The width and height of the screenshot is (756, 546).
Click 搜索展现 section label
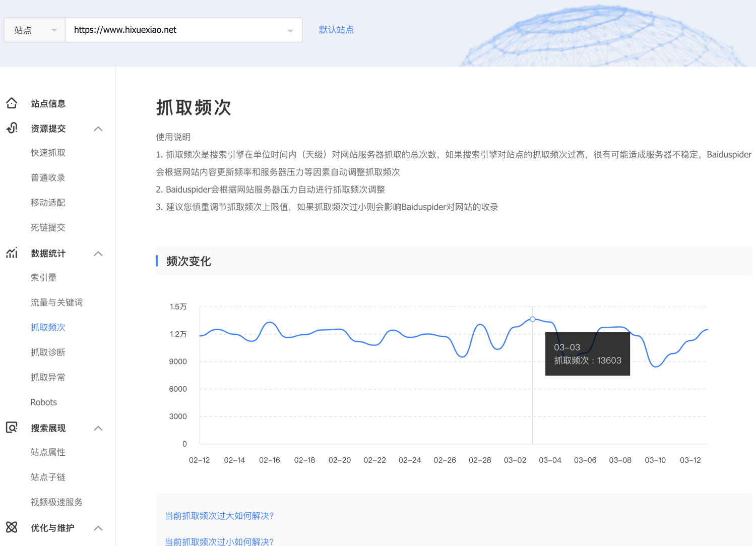48,428
